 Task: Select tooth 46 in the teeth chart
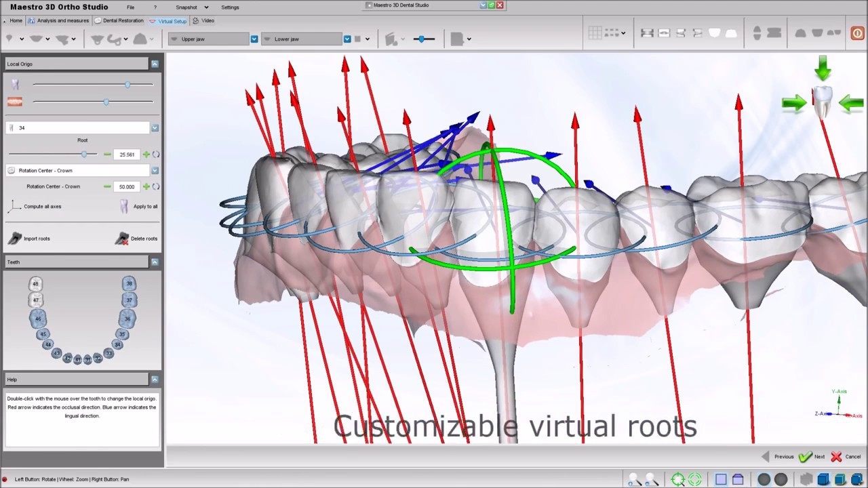point(38,318)
